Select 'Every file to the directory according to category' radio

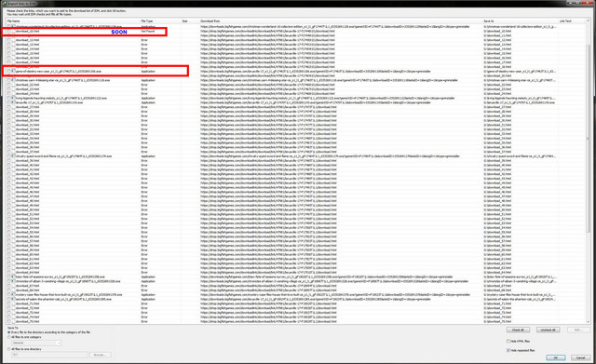click(x=9, y=332)
